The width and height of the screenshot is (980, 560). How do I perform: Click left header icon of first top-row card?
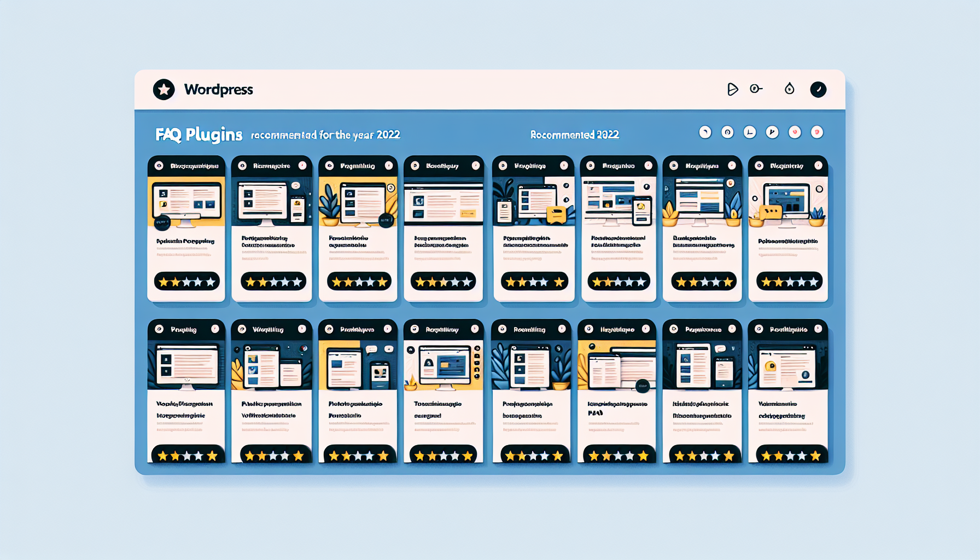tap(159, 166)
